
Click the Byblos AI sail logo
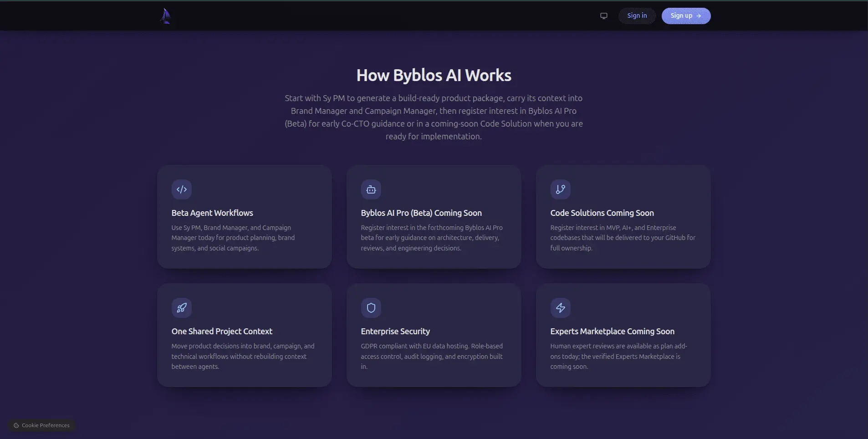coord(165,16)
